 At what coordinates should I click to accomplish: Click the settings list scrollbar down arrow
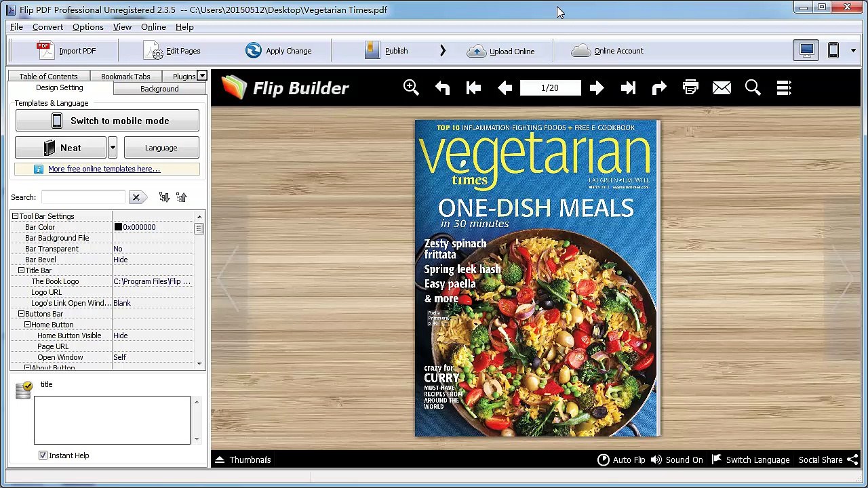199,364
